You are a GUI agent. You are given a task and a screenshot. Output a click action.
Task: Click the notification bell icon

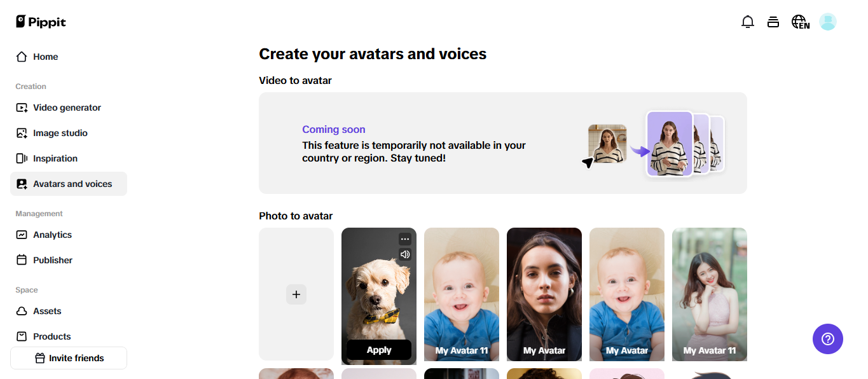(x=748, y=22)
